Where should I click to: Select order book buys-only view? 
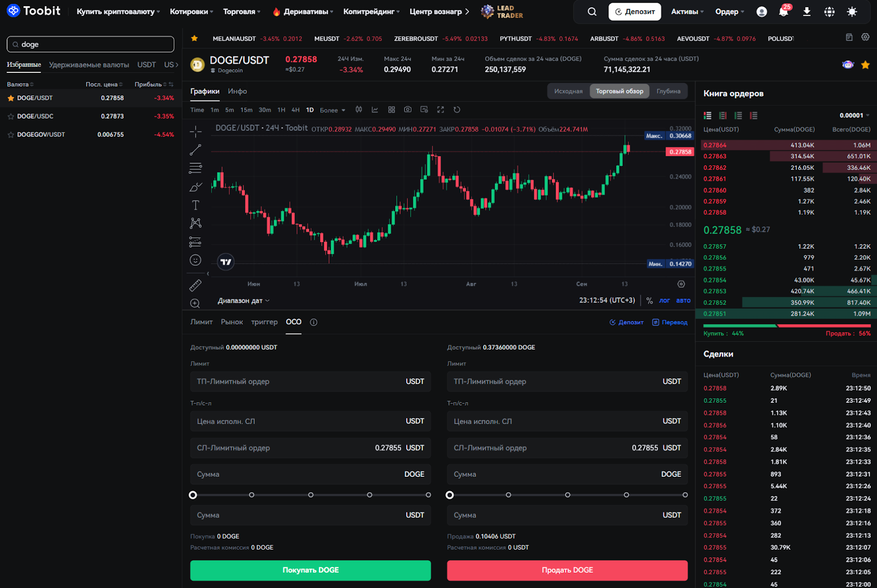coord(738,116)
